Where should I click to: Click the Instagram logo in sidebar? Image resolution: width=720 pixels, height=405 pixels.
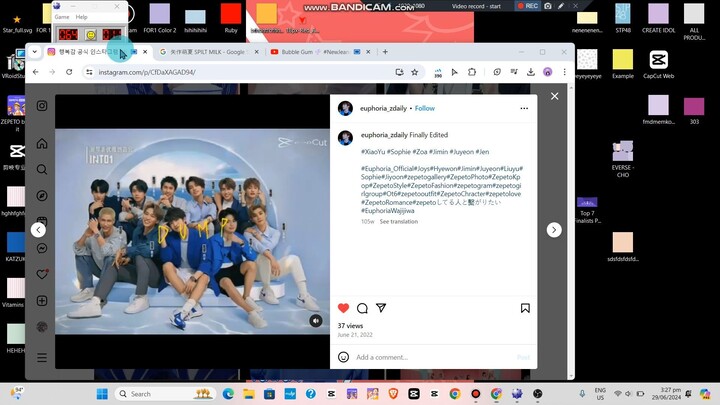[42, 106]
